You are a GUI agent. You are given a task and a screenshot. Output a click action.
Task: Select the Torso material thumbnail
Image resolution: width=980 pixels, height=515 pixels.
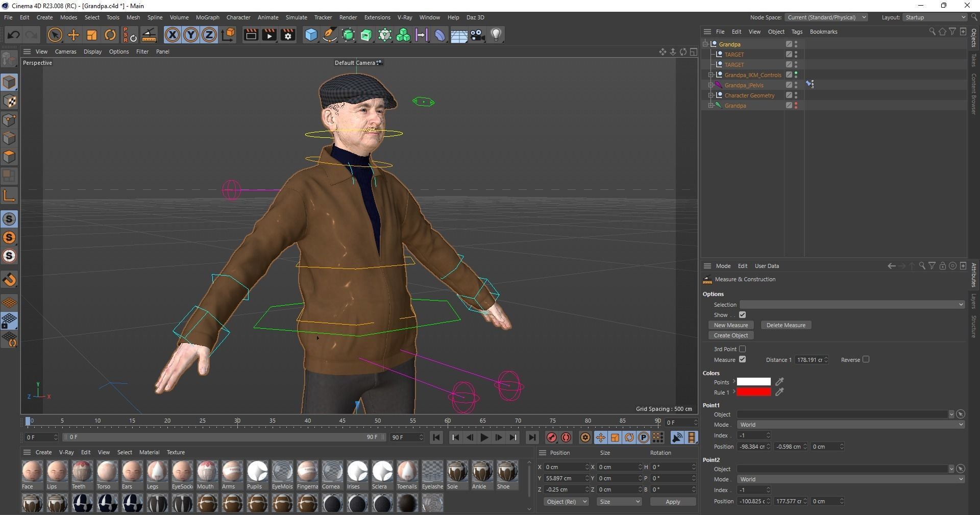[x=107, y=472]
